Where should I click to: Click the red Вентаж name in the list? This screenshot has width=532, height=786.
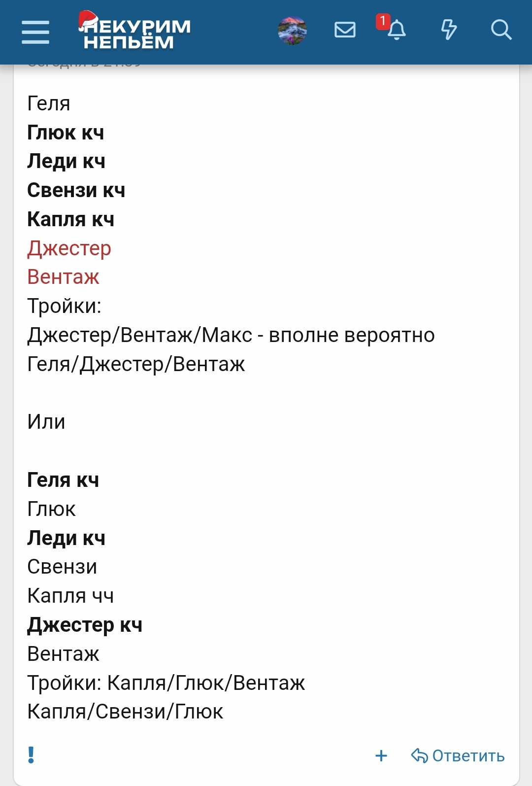click(x=63, y=277)
